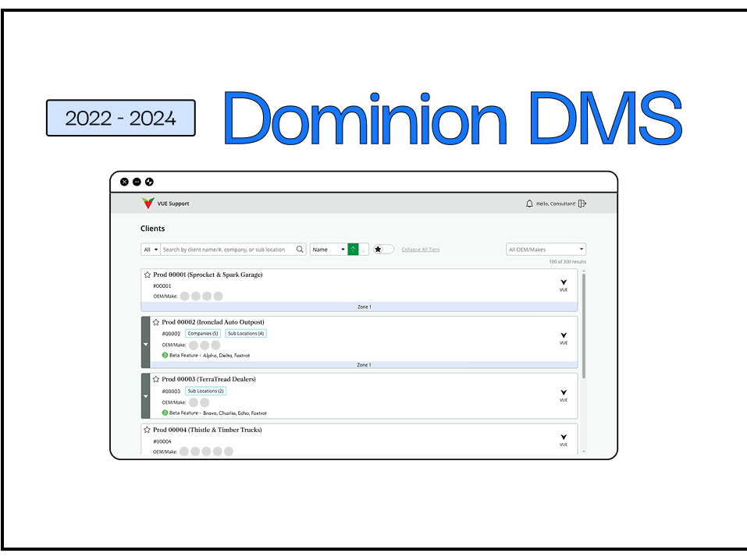
Task: Click the VUE Support logo icon
Action: point(148,204)
